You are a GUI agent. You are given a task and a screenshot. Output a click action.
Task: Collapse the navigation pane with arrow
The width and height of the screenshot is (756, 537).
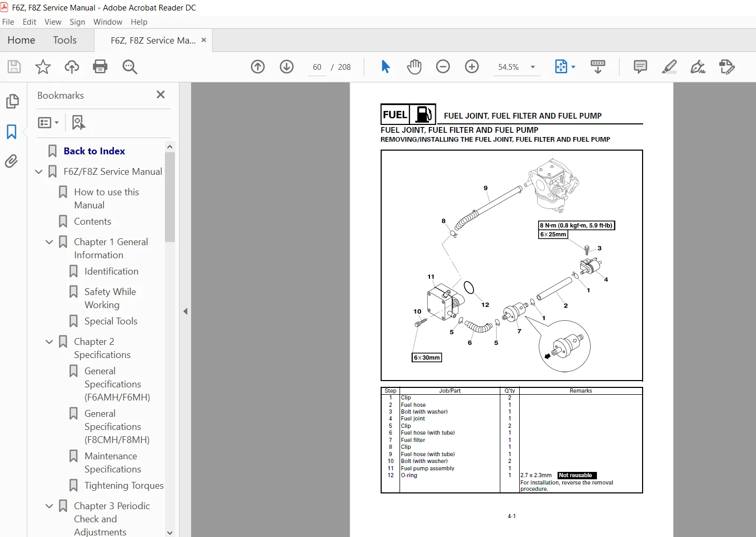click(185, 311)
